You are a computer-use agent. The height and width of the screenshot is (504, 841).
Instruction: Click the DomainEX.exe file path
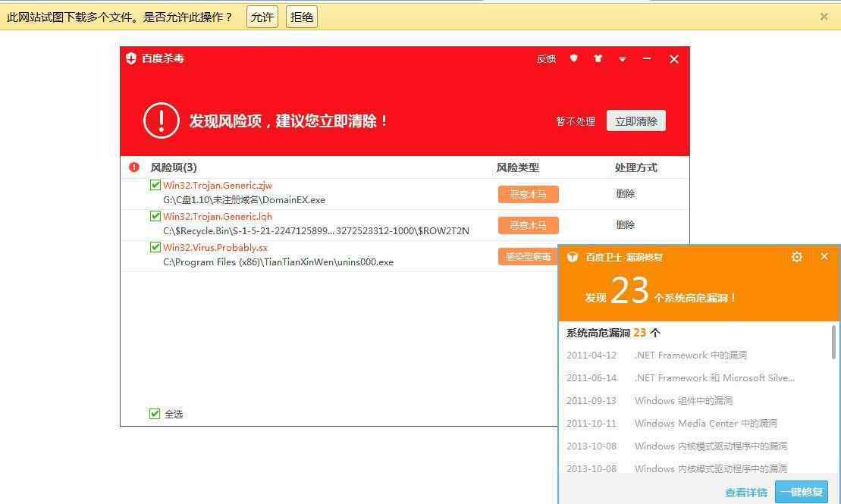tap(244, 200)
